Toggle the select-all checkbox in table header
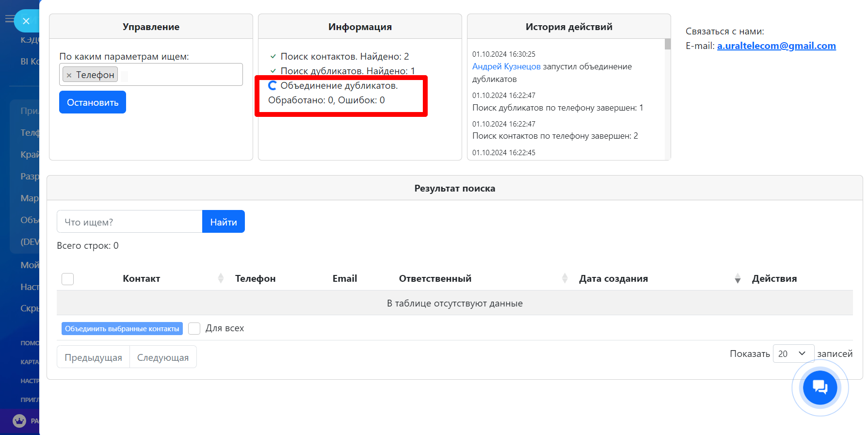This screenshot has width=868, height=435. 68,279
